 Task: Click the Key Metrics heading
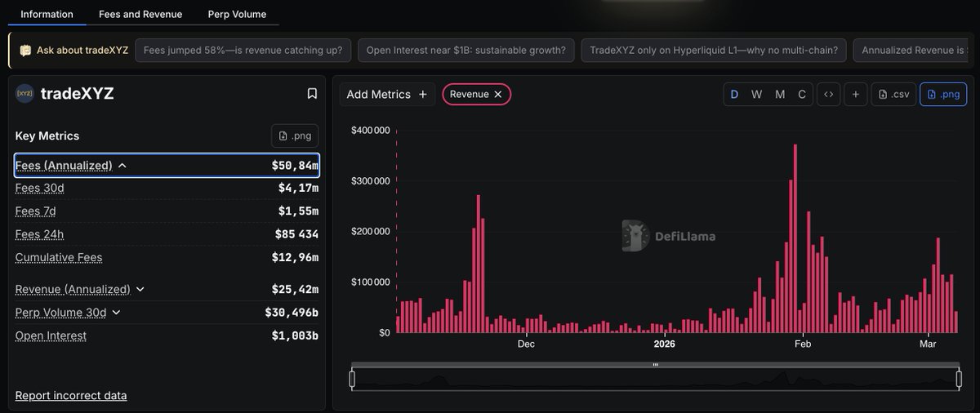pos(47,135)
